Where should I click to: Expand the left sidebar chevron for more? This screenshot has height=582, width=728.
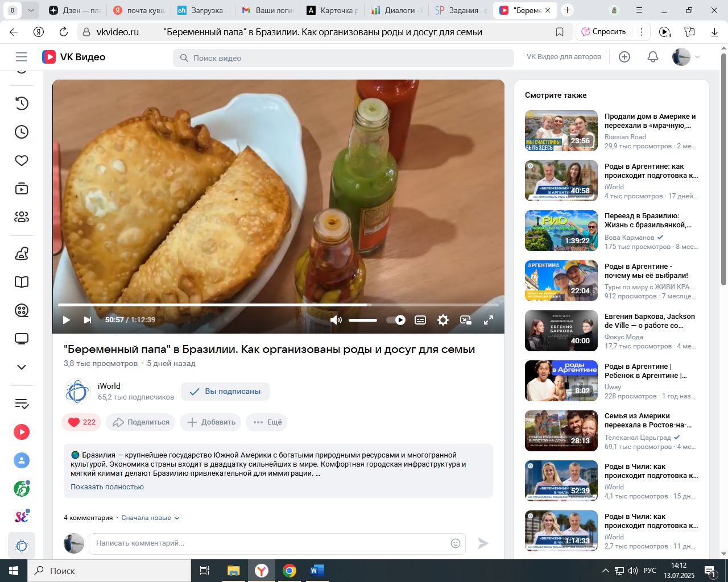(x=22, y=367)
